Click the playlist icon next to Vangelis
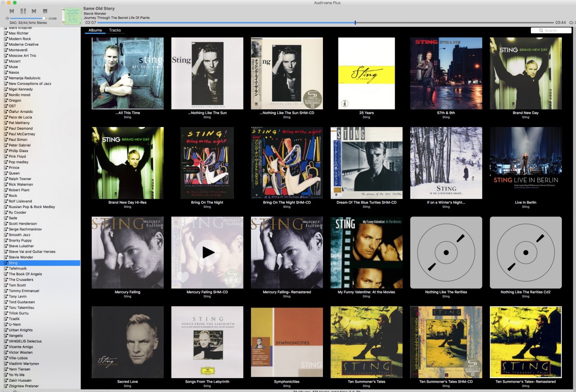Viewport: 576px width, 392px height. 5,336
